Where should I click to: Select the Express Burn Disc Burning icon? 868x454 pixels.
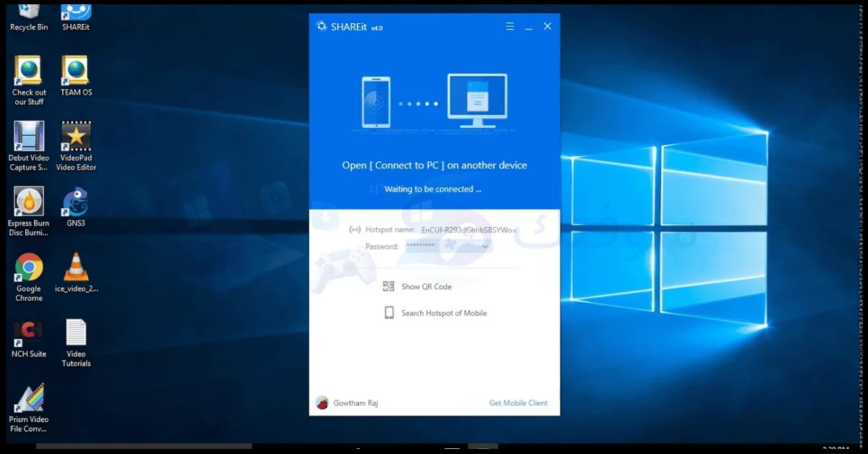(x=29, y=212)
